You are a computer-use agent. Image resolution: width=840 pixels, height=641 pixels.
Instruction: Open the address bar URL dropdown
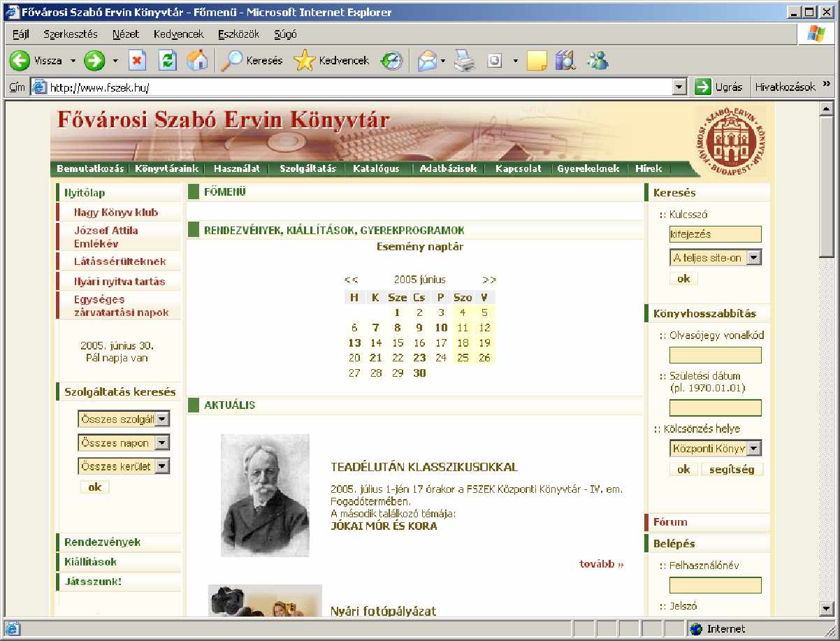[x=679, y=87]
